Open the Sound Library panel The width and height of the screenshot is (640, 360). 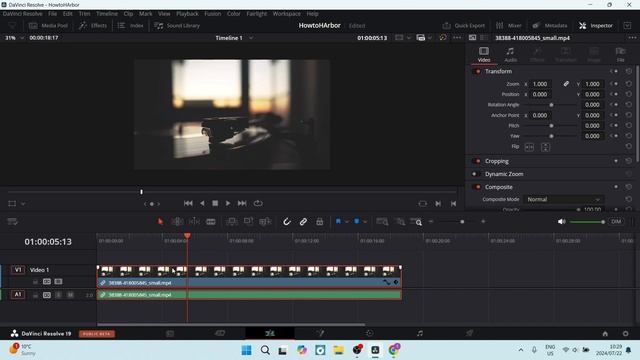point(177,25)
